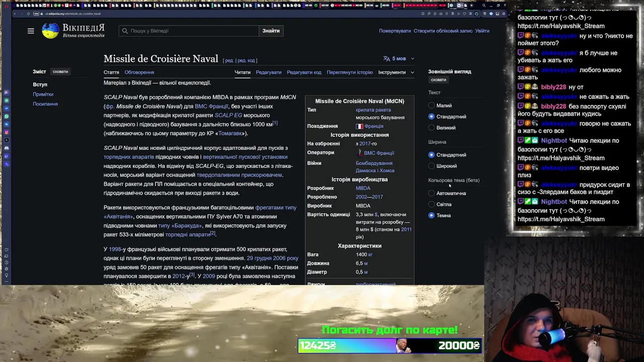Jump to 'Вступ' section in contents
644x362 pixels.
[40, 84]
